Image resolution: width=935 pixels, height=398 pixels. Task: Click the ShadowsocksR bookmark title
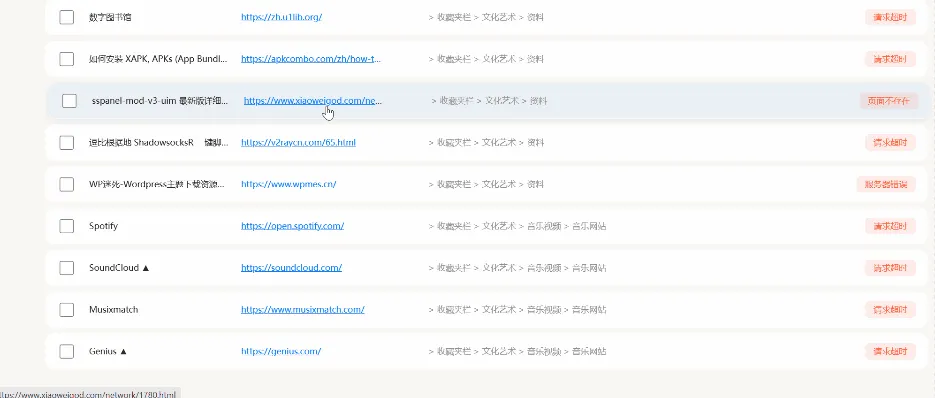158,143
